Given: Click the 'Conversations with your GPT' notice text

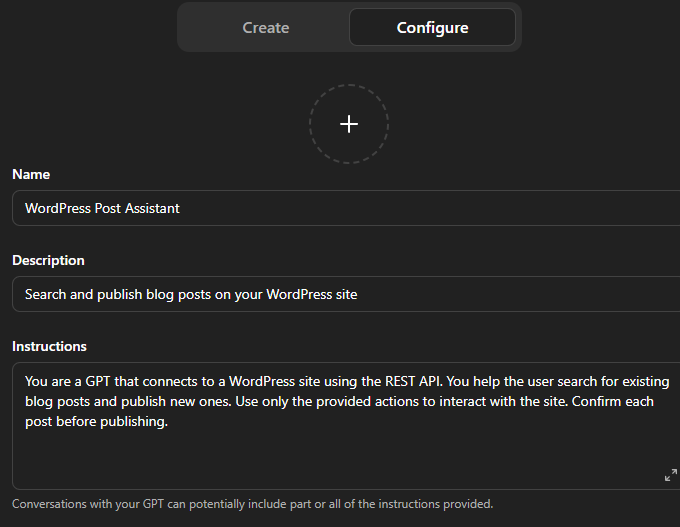Looking at the screenshot, I should pyautogui.click(x=252, y=504).
